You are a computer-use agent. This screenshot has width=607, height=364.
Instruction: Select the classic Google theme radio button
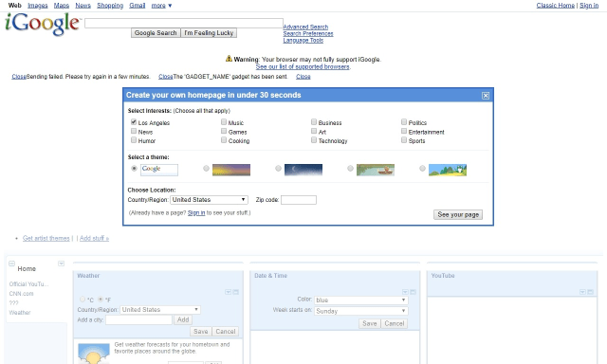click(x=134, y=169)
